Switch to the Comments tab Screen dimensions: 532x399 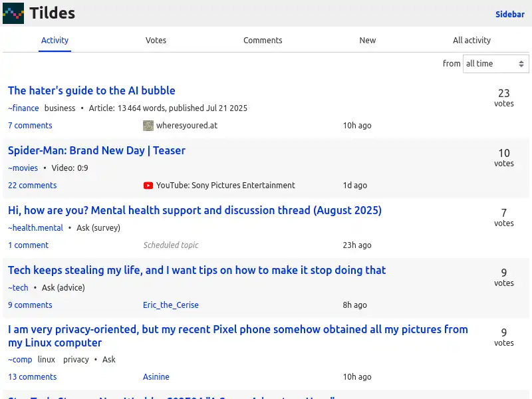(263, 41)
